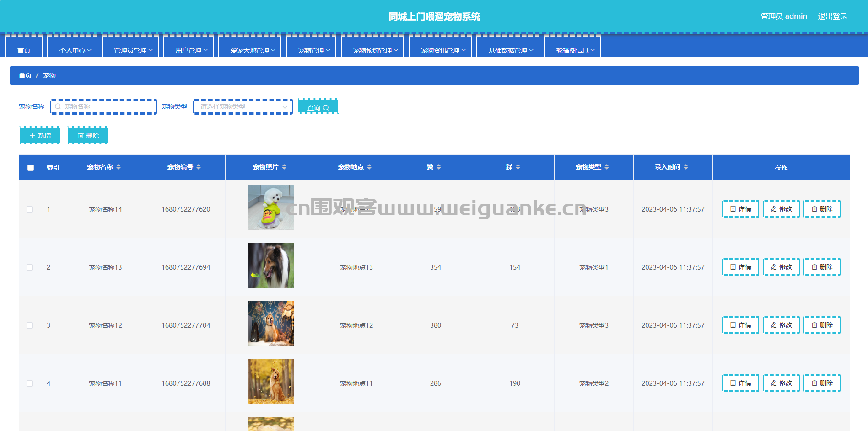868x431 pixels.
Task: Go to the 首页 nav tab
Action: point(24,47)
